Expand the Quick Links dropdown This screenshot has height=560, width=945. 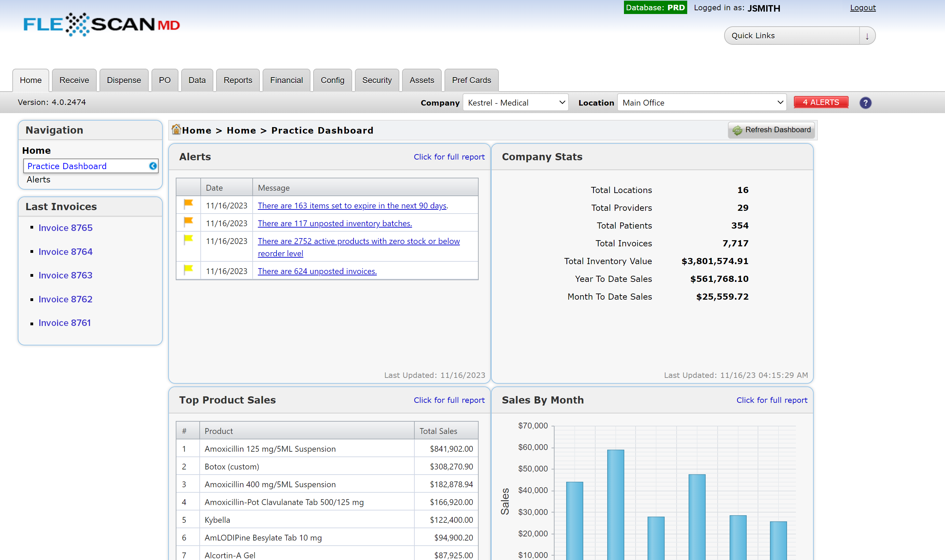tap(867, 36)
